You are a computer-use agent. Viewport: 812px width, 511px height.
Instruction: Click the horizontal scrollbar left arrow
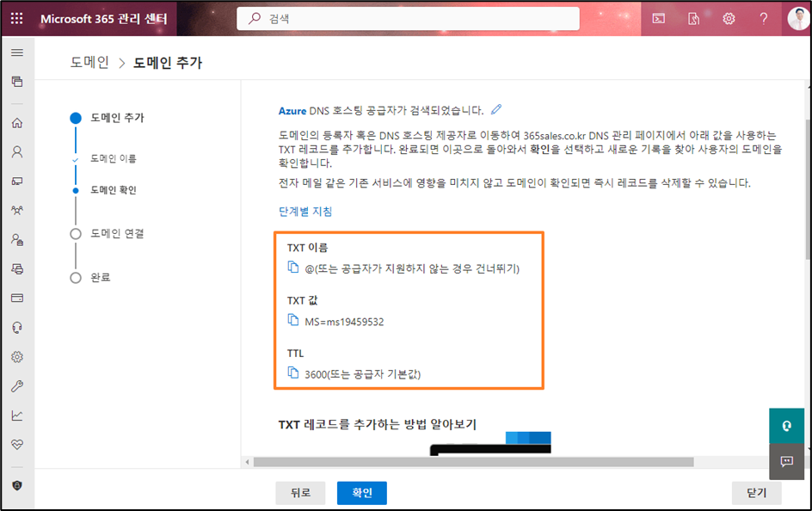click(247, 462)
